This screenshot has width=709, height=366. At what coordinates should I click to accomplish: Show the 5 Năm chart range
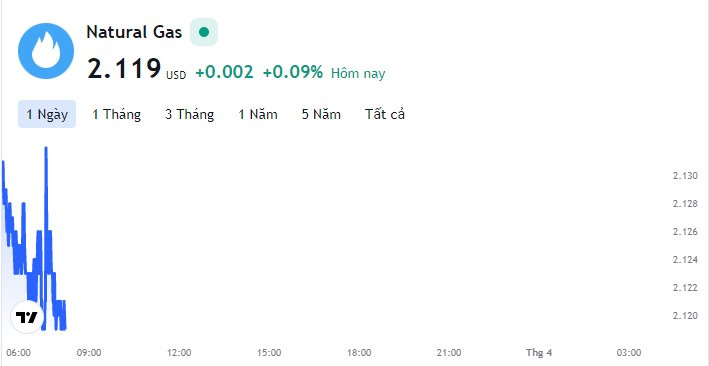pyautogui.click(x=321, y=114)
